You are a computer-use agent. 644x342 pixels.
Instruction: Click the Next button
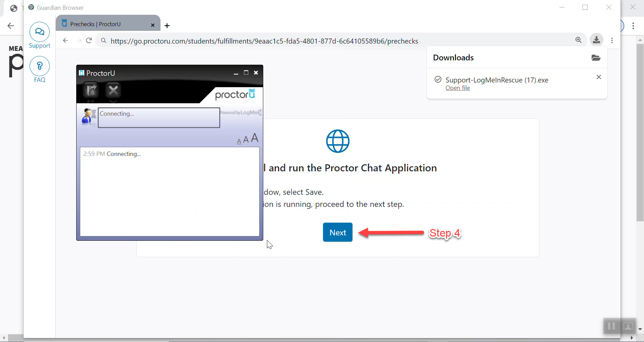337,232
